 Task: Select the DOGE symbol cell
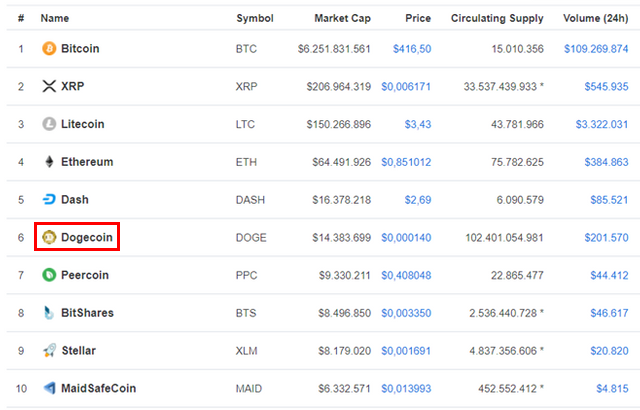click(251, 238)
